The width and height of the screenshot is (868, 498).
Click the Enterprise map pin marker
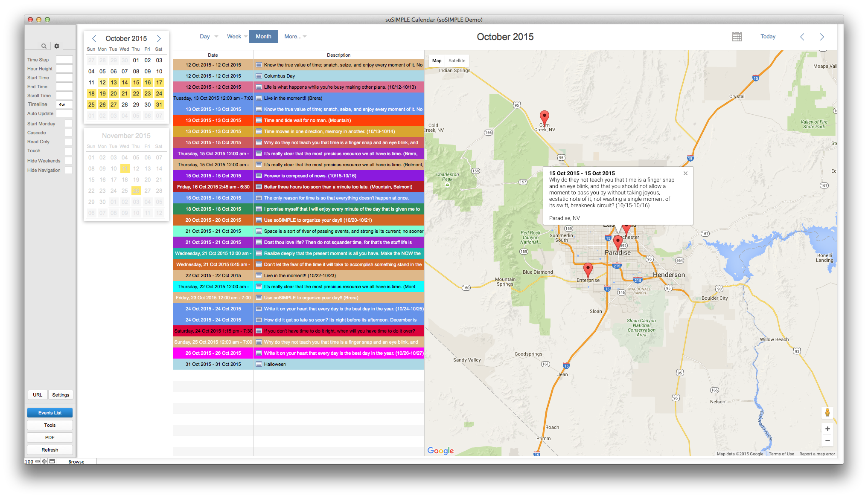point(588,269)
